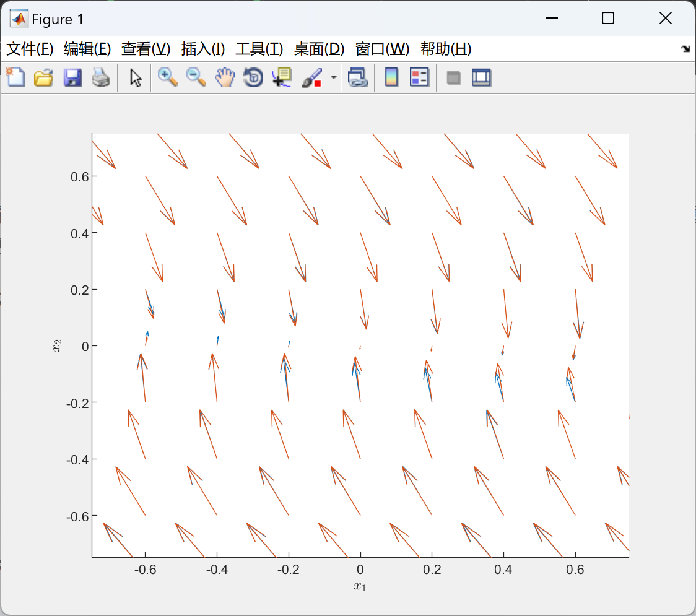Viewport: 696px width, 616px height.
Task: Open the 窗口(W) menu
Action: 382,49
